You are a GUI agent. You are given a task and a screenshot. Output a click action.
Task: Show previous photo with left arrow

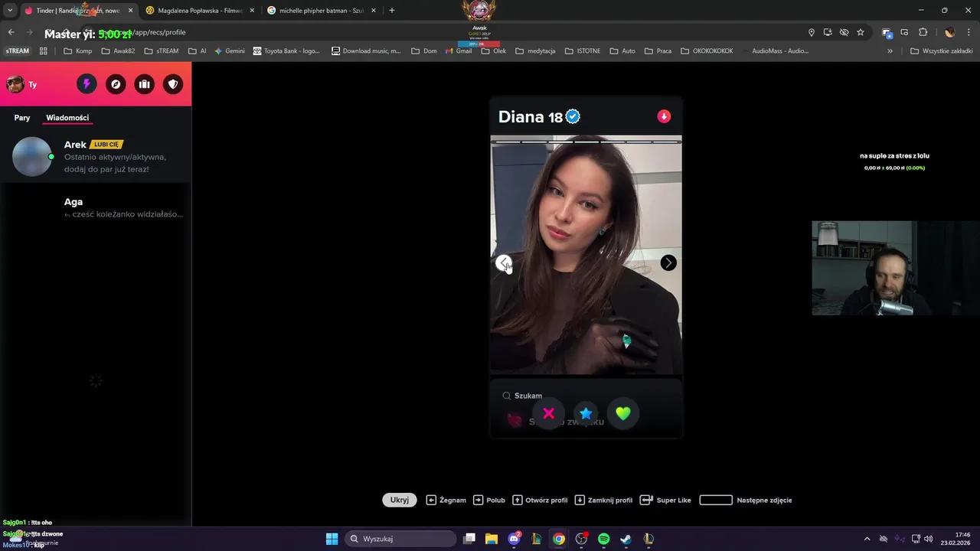pyautogui.click(x=503, y=263)
